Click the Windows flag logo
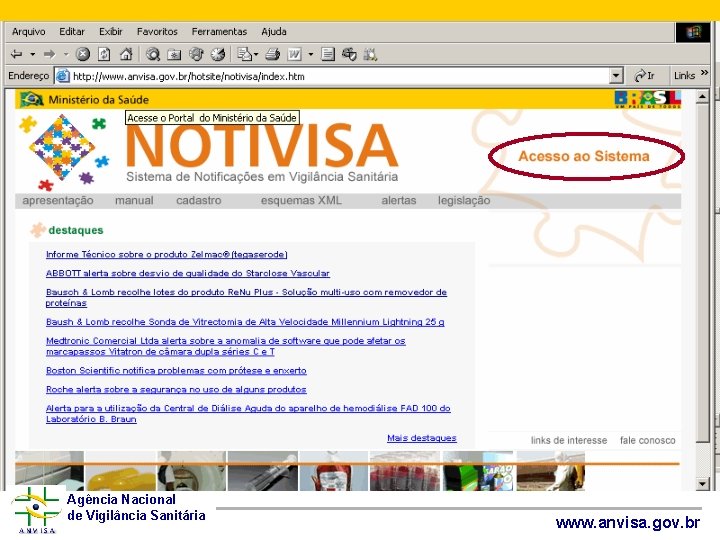This screenshot has height=540, width=720. pyautogui.click(x=693, y=32)
